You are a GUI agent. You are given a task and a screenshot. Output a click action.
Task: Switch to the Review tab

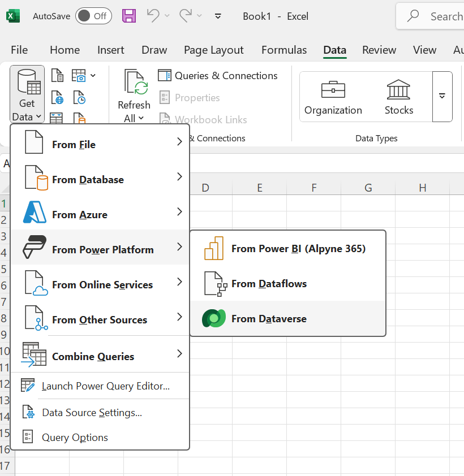379,50
